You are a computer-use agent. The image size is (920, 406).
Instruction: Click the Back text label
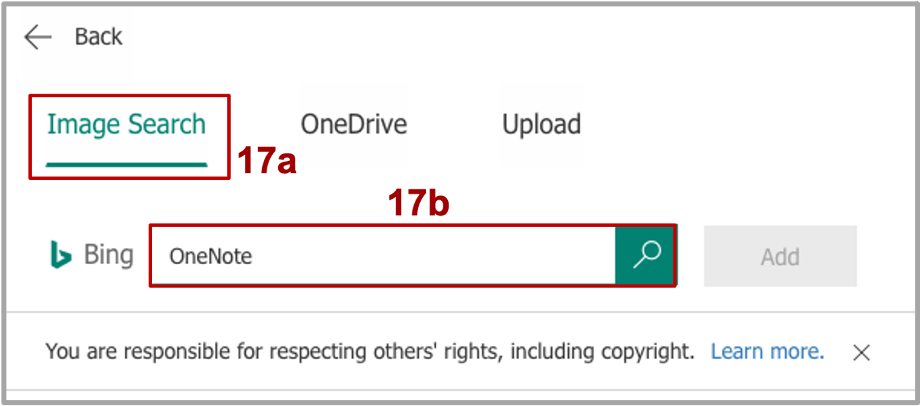[x=99, y=38]
